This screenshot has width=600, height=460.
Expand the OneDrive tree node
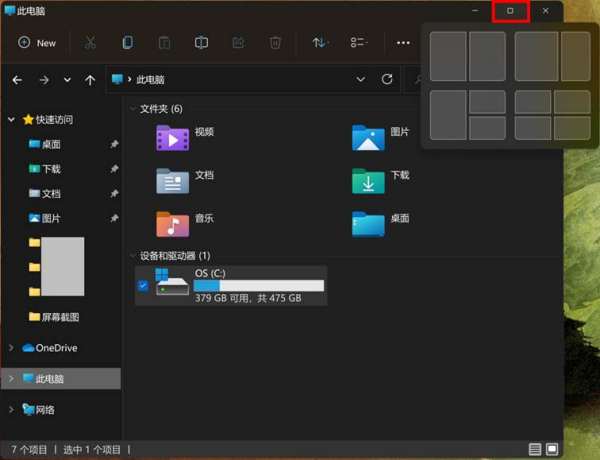12,348
